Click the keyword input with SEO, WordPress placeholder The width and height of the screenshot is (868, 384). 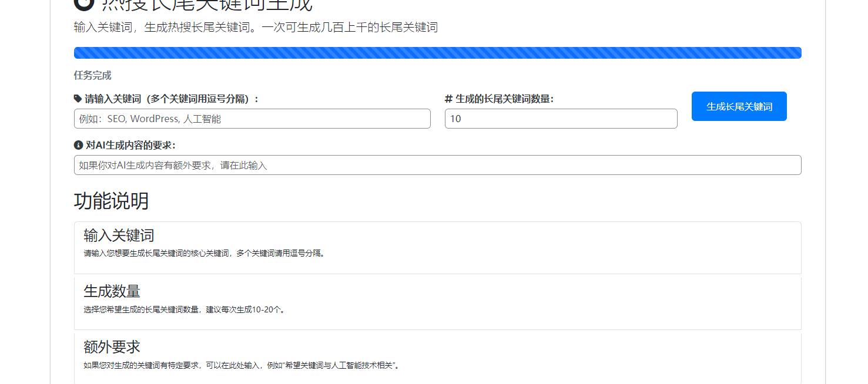click(252, 119)
